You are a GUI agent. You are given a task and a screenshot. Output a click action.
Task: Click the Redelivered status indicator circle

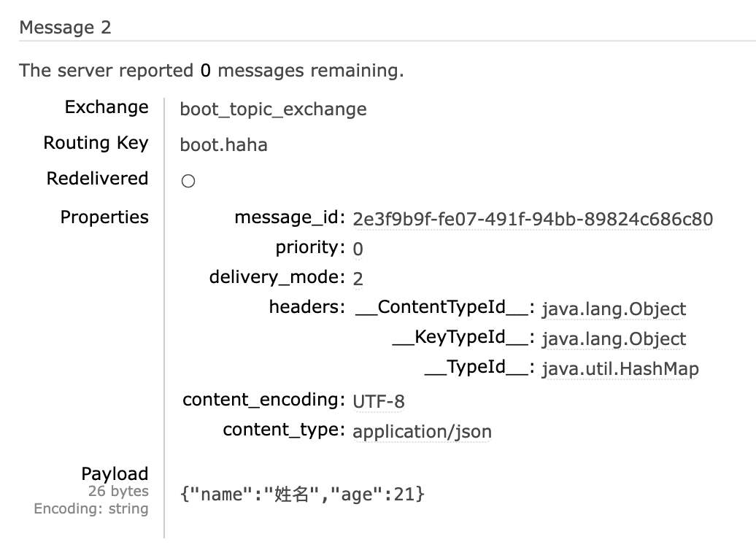pyautogui.click(x=188, y=180)
